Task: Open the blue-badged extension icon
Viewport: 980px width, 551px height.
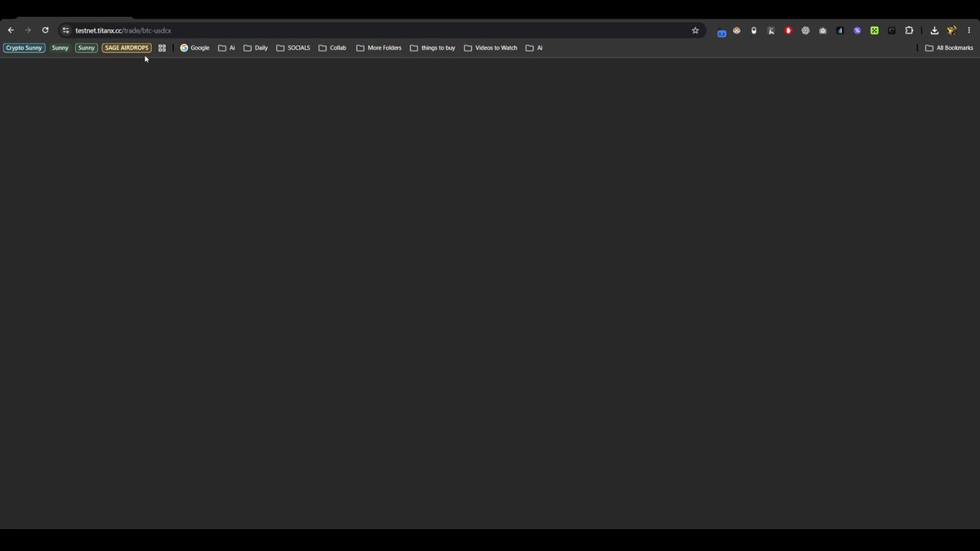Action: click(x=721, y=31)
